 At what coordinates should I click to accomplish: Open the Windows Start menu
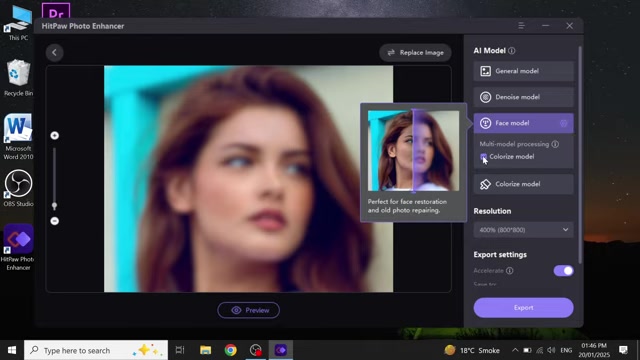tap(12, 350)
